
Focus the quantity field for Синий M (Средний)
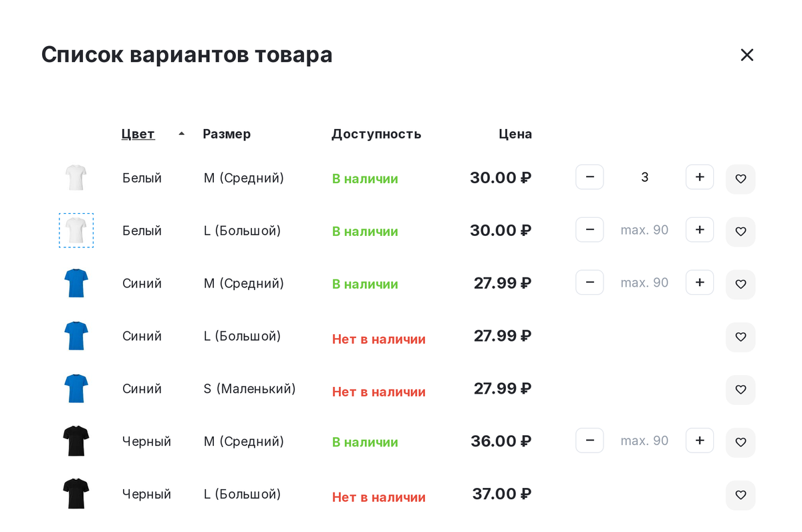(645, 283)
